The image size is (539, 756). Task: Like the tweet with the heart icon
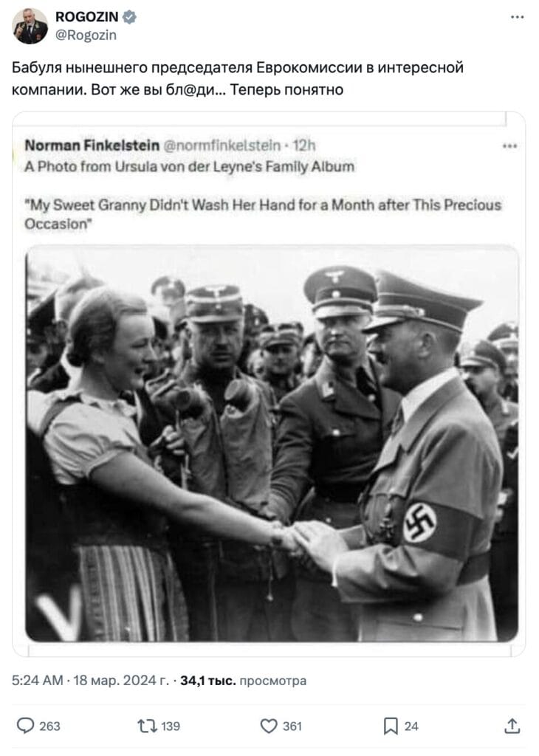tap(269, 726)
